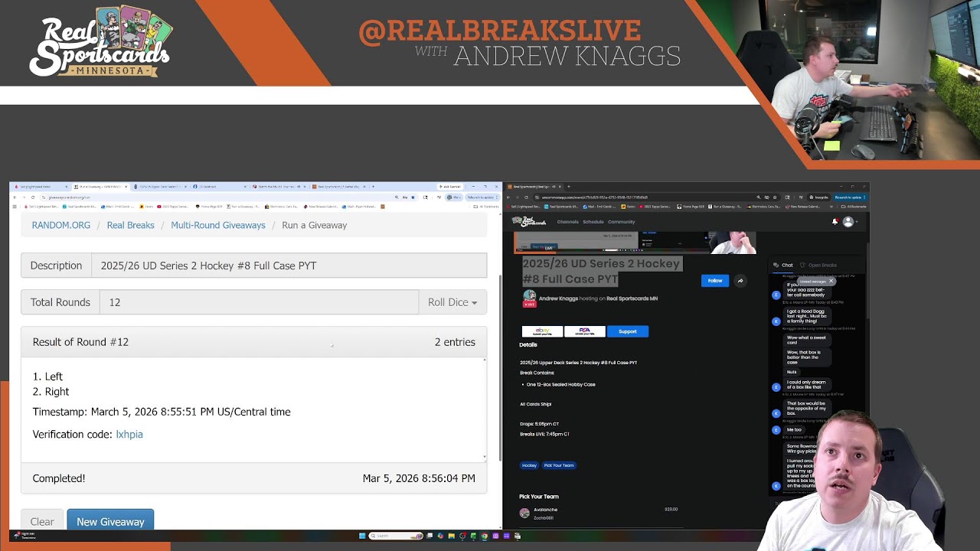Click Andrew Knaggs host avatar
Viewport: 980px width, 551px height.
coord(529,297)
